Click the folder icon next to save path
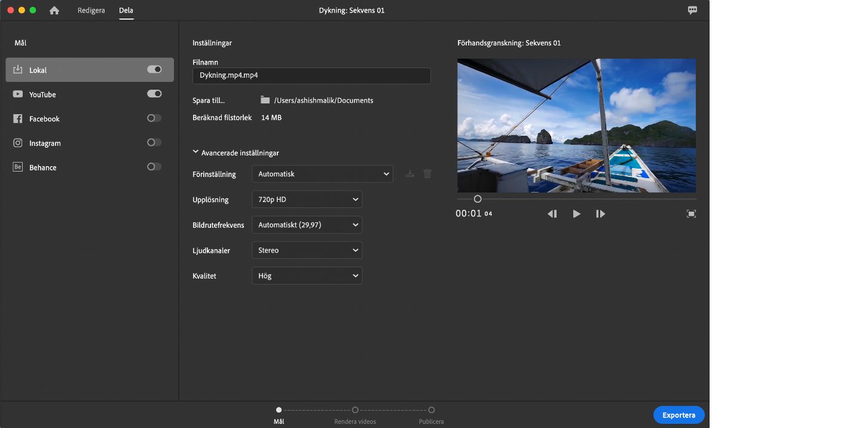868x428 pixels. coord(265,100)
